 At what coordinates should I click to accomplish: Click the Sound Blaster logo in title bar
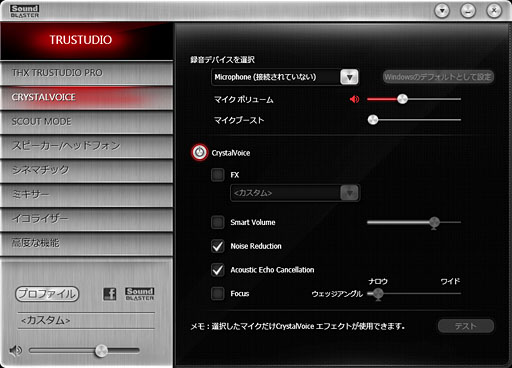click(25, 11)
